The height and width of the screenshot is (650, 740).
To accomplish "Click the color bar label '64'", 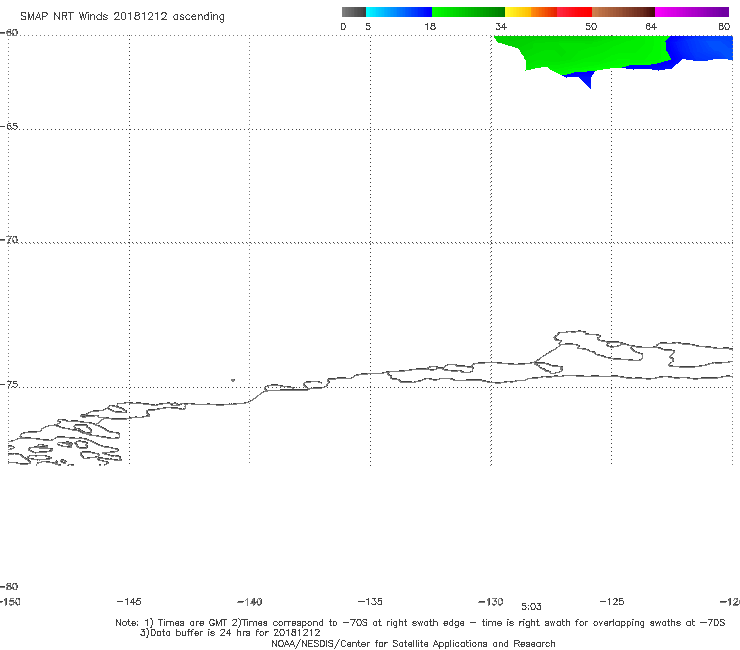I will (651, 26).
